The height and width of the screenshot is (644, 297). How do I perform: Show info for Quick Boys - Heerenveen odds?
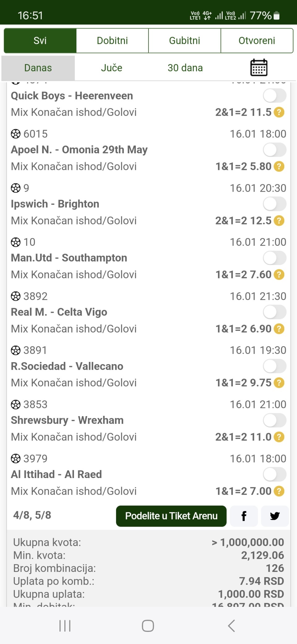tap(279, 112)
